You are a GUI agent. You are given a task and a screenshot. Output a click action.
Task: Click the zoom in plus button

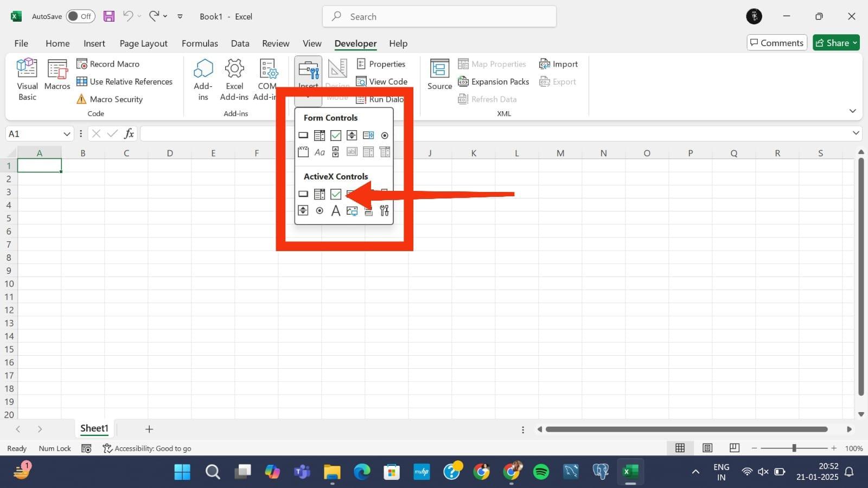pos(834,448)
